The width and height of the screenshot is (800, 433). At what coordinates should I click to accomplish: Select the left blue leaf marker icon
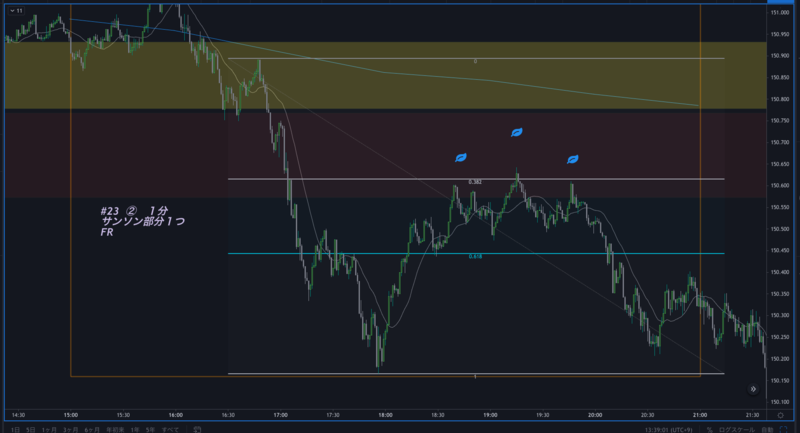tap(461, 158)
